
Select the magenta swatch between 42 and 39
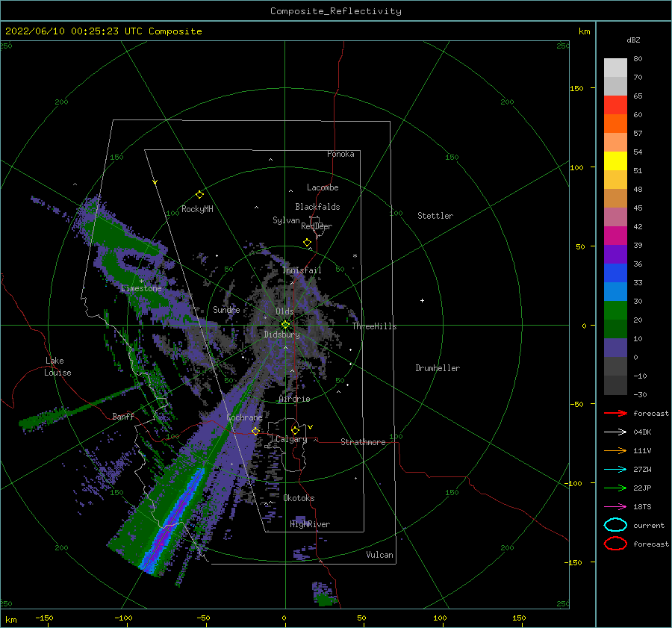click(x=615, y=235)
